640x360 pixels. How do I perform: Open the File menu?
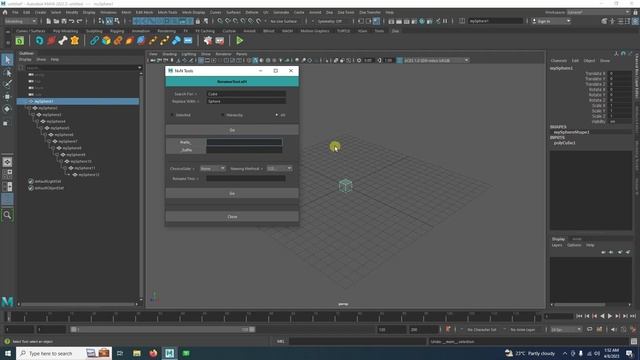(15, 12)
